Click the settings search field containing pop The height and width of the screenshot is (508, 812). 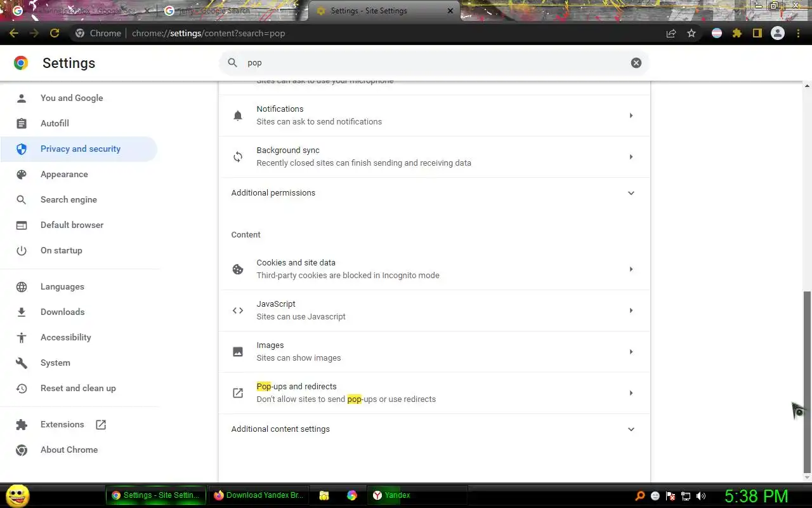click(434, 63)
